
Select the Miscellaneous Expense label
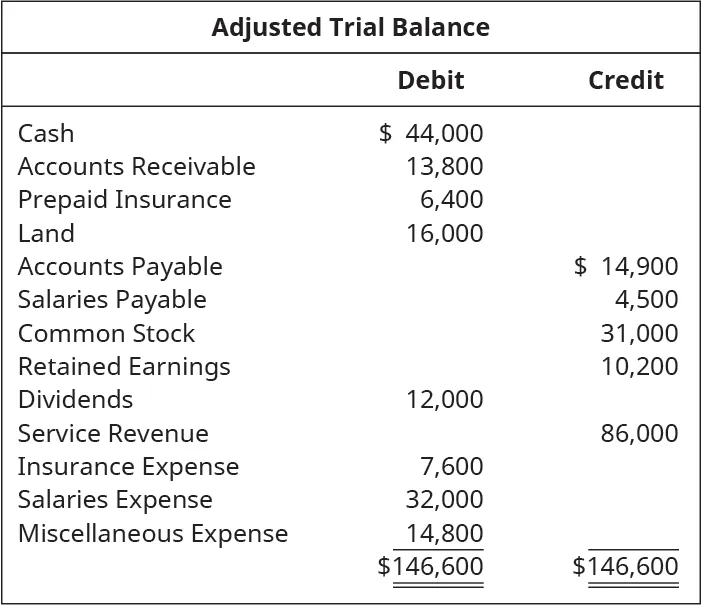(153, 534)
